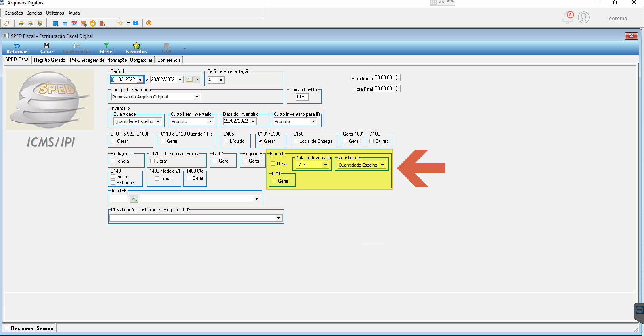Open the Janelas menu
The width and height of the screenshot is (644, 336).
35,13
